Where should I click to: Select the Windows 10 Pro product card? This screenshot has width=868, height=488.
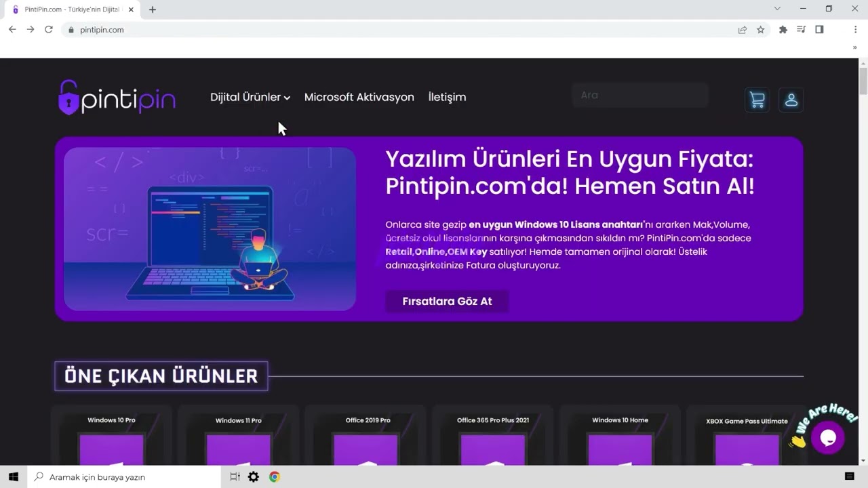[x=111, y=436]
